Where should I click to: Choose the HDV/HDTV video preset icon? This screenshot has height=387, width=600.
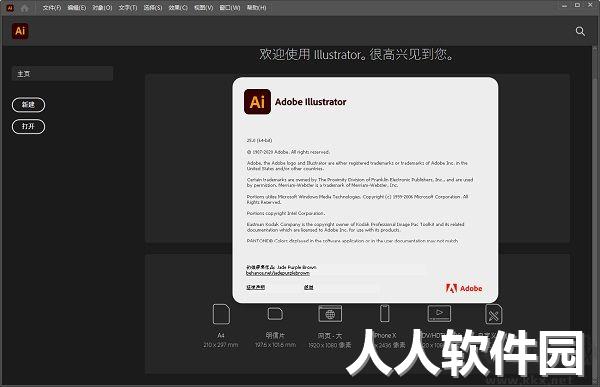coord(439,314)
